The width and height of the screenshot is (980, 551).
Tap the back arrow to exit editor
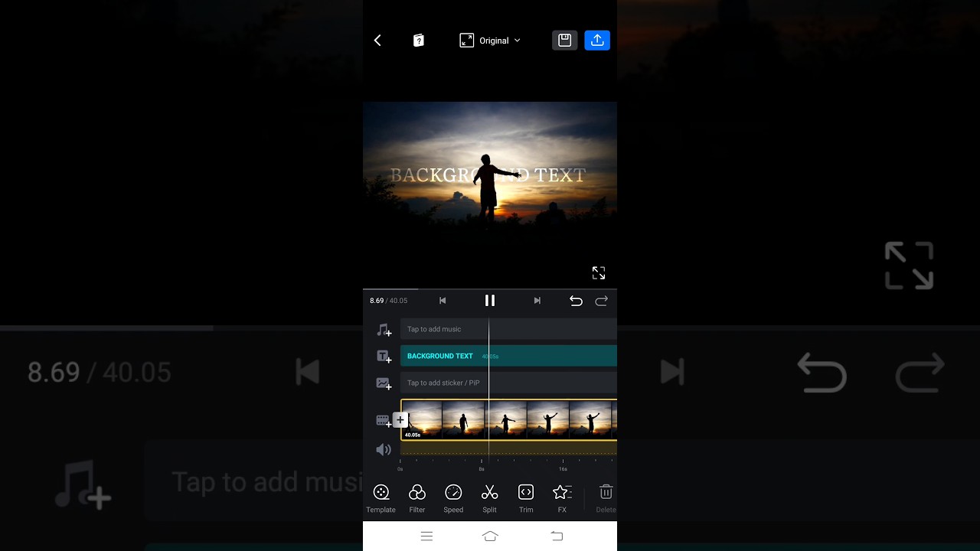[x=377, y=41]
